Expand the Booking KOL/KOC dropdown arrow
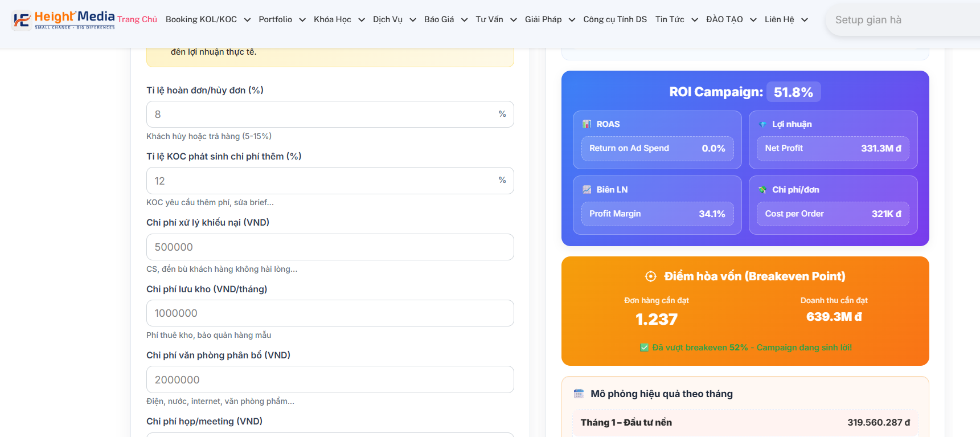980x437 pixels. click(247, 20)
